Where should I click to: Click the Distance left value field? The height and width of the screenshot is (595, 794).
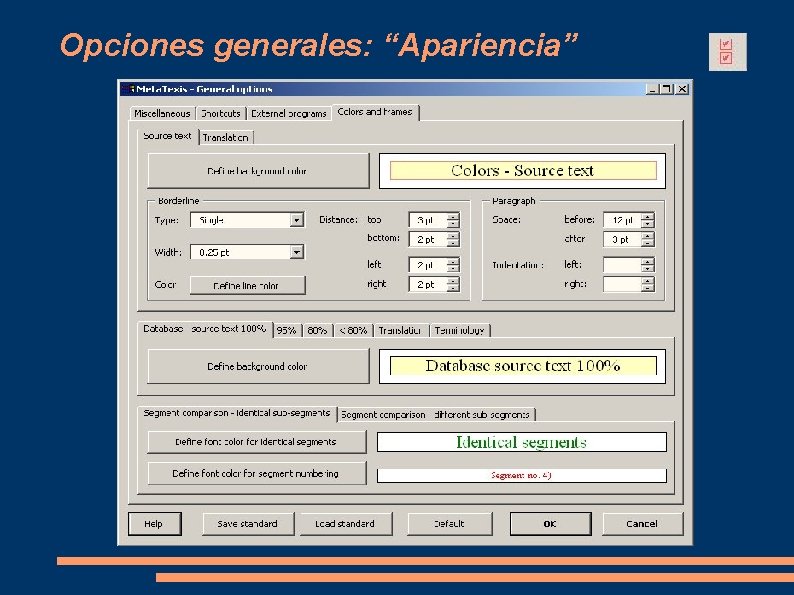428,265
